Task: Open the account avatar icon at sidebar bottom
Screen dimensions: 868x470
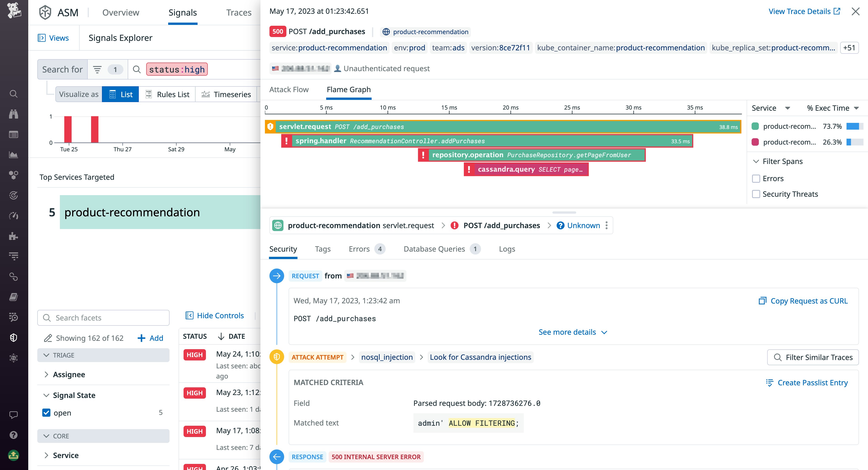Action: pyautogui.click(x=14, y=455)
